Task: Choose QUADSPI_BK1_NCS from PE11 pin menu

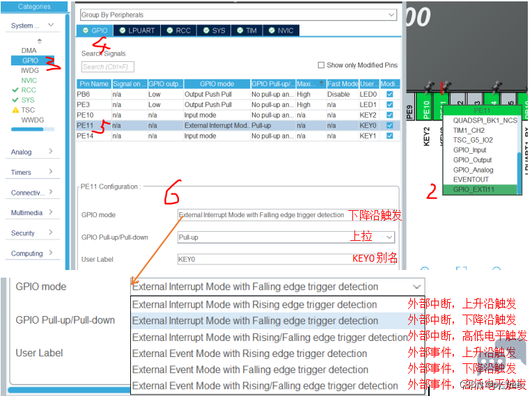Action: tap(485, 120)
